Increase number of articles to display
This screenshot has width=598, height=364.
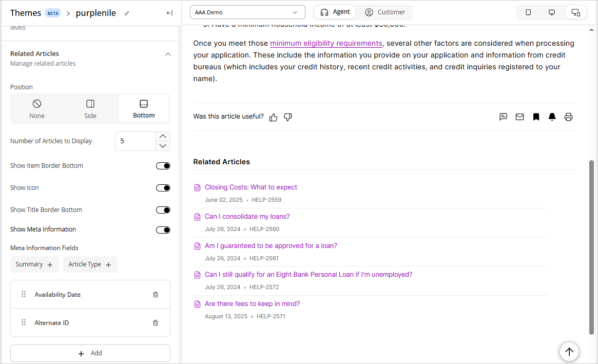point(163,136)
